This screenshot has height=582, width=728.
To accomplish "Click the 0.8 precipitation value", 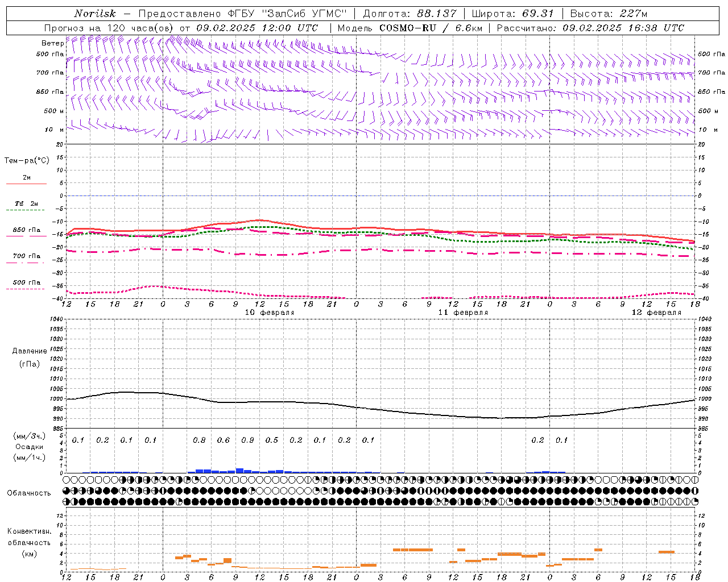I will coord(199,440).
